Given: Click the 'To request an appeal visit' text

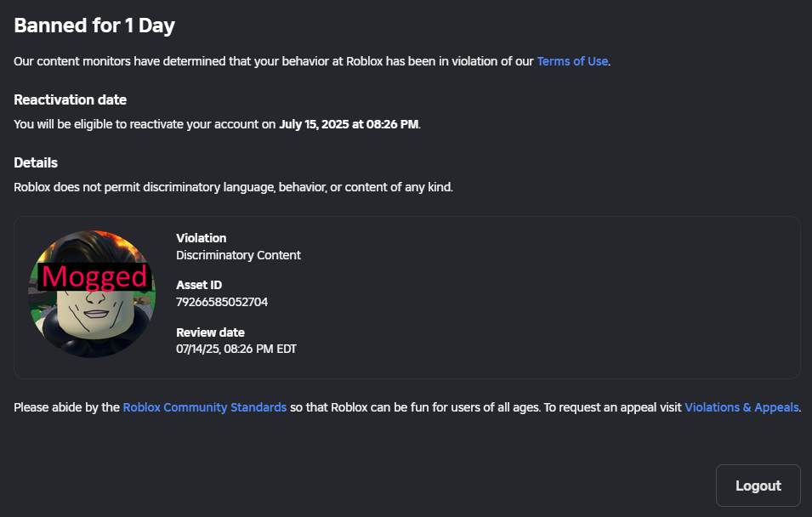Looking at the screenshot, I should click(613, 407).
